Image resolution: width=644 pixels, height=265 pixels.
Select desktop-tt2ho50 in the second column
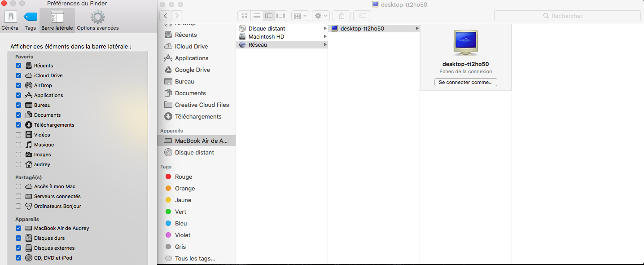coord(374,28)
